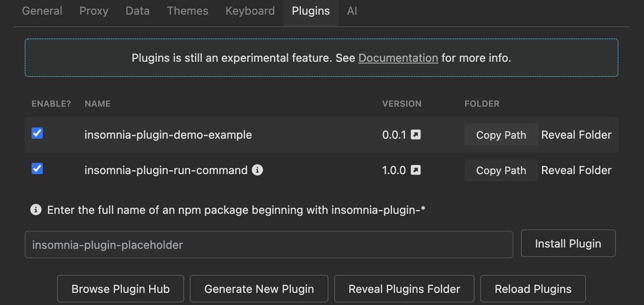Click Generate New Plugin
This screenshot has width=644, height=305.
259,289
